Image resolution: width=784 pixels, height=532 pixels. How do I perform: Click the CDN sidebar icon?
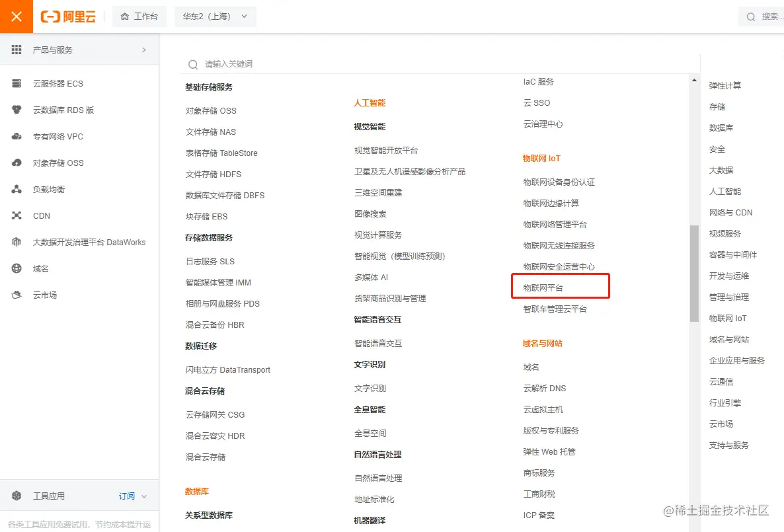17,215
